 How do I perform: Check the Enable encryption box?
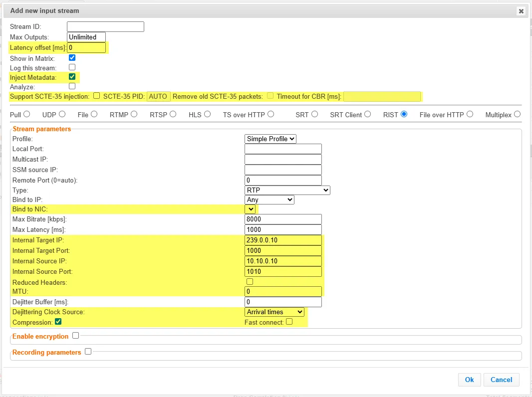[x=76, y=335]
